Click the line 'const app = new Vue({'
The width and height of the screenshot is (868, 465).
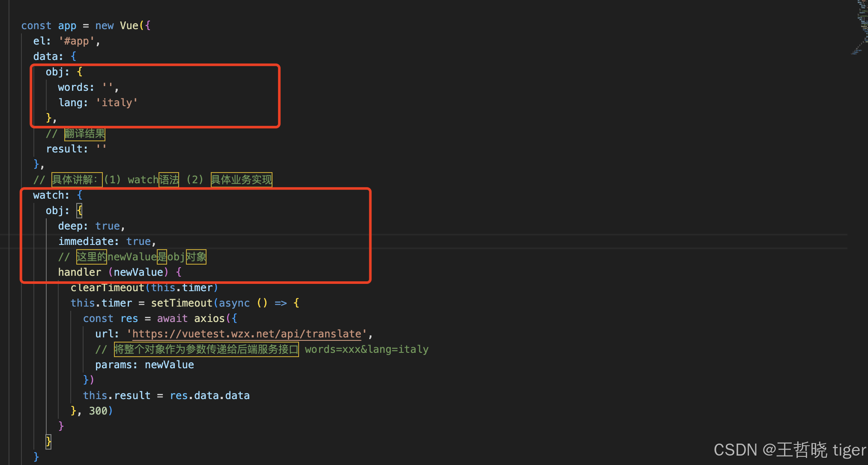86,26
